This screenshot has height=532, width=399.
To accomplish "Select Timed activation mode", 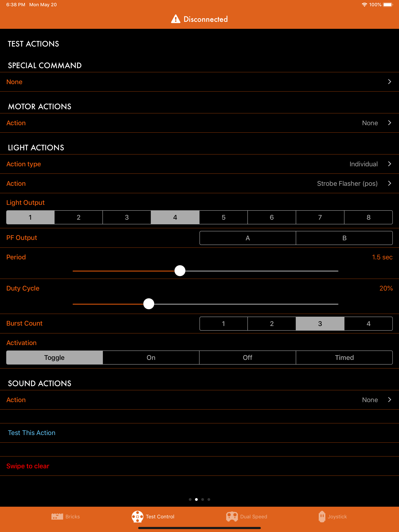I will click(x=344, y=357).
